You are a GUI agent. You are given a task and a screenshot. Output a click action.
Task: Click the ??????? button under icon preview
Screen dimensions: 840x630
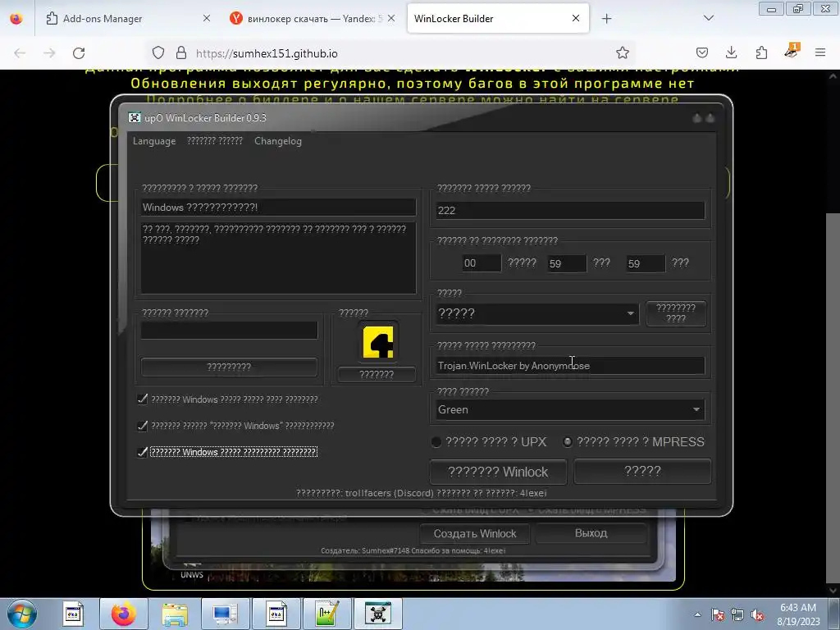[x=377, y=374]
